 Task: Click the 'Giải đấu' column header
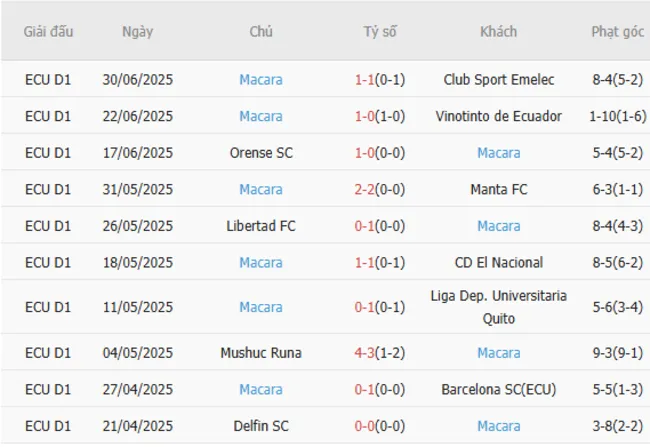point(48,31)
